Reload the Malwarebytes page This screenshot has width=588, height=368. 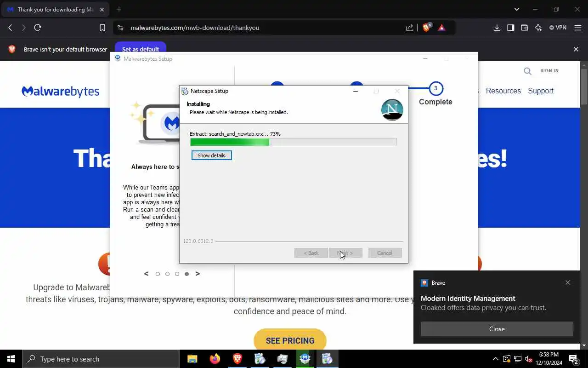click(38, 28)
